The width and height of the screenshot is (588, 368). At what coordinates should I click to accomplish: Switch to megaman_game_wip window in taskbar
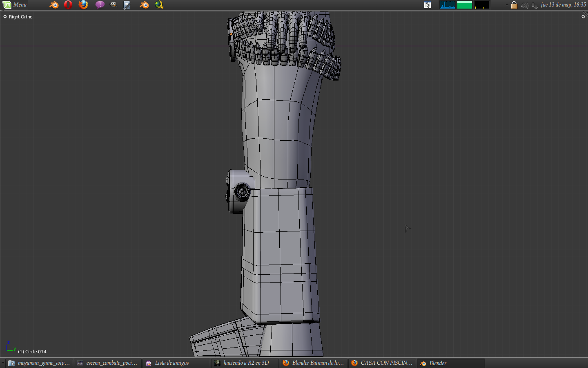pyautogui.click(x=39, y=363)
